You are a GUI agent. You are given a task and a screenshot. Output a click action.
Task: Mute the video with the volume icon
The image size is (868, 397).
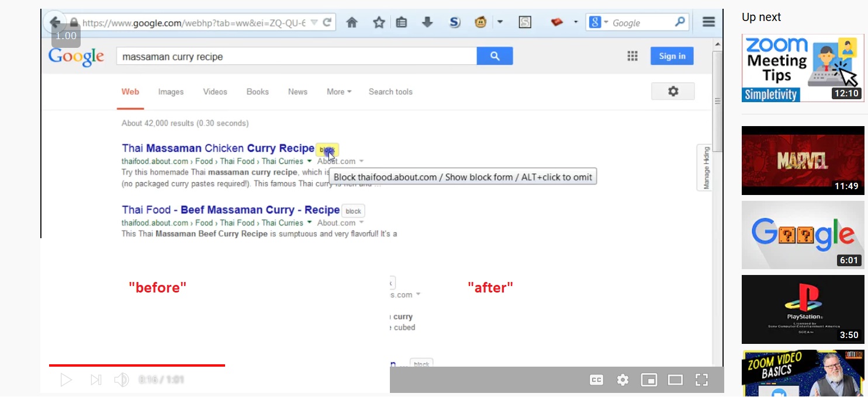pyautogui.click(x=122, y=379)
